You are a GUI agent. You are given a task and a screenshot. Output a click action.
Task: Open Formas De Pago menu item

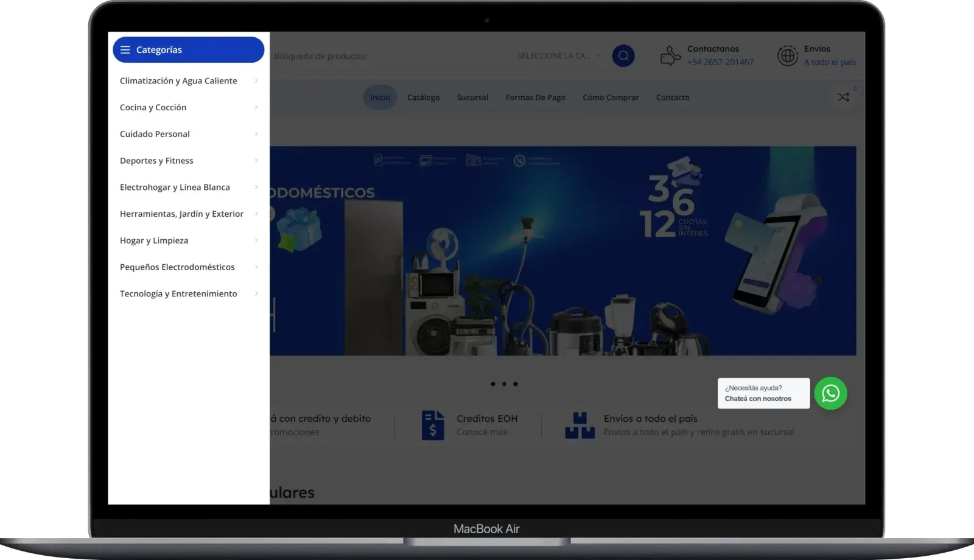(x=535, y=97)
